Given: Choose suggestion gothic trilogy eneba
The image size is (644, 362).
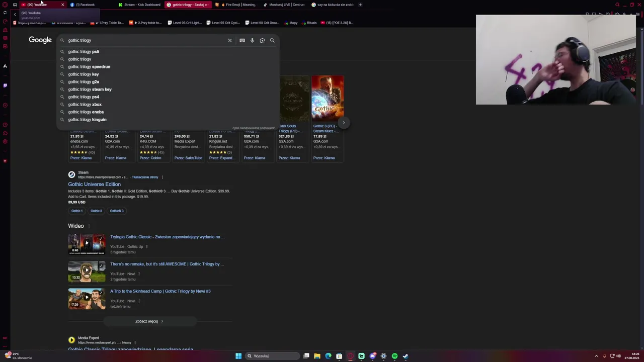Looking at the screenshot, I should click(168, 112).
